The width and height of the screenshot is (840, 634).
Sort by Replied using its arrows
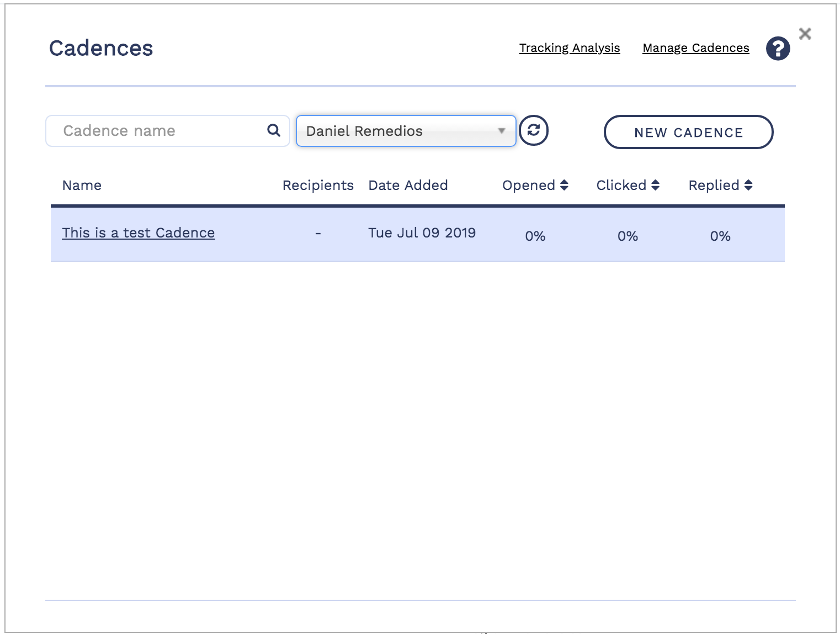(748, 185)
